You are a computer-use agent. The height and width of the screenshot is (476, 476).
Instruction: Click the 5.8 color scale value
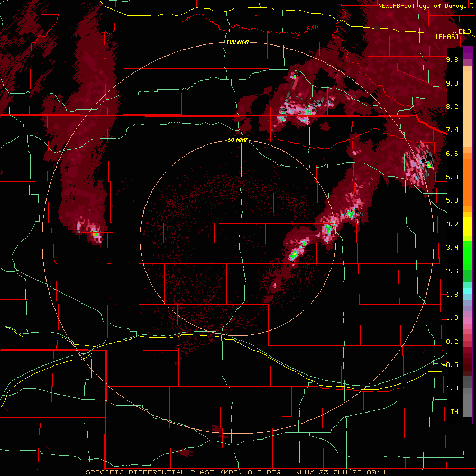[x=452, y=177]
